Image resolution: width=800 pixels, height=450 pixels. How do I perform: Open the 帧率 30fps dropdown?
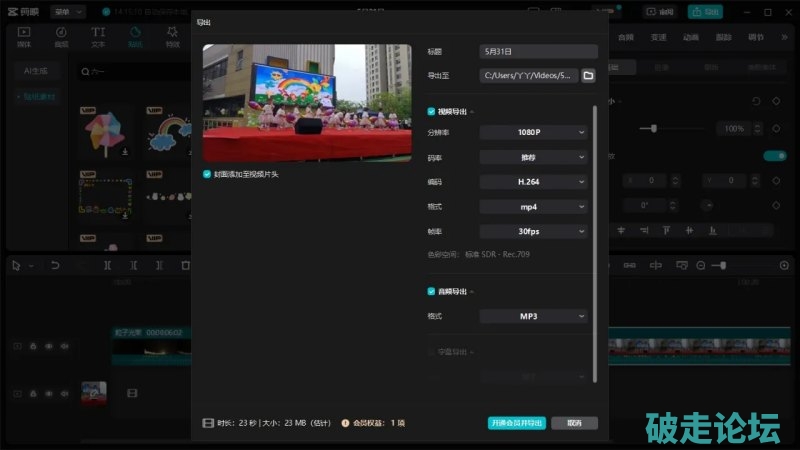tap(533, 231)
